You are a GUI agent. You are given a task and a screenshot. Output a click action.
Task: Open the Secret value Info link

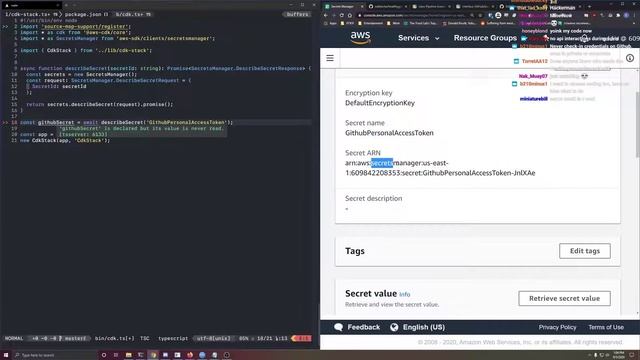(404, 294)
